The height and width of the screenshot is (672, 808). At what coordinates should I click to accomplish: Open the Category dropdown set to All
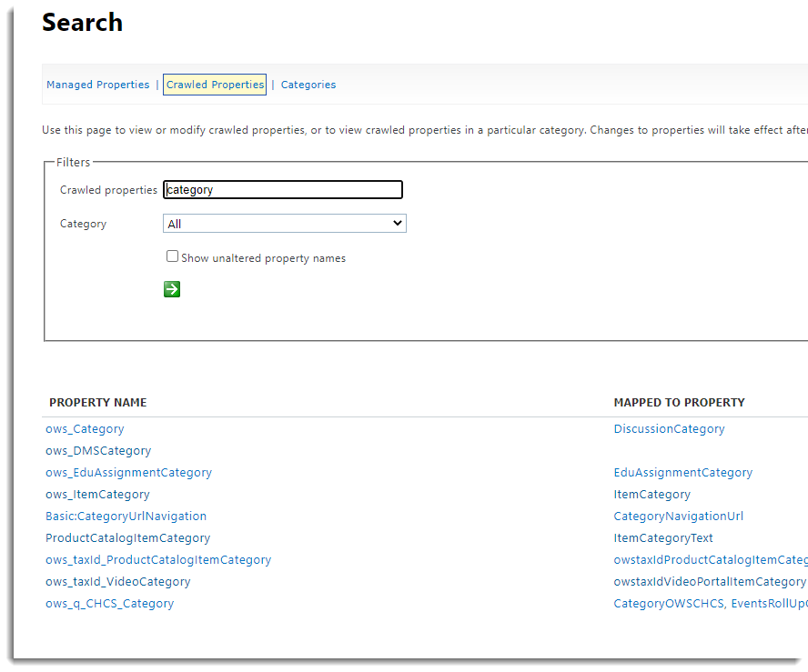point(285,224)
